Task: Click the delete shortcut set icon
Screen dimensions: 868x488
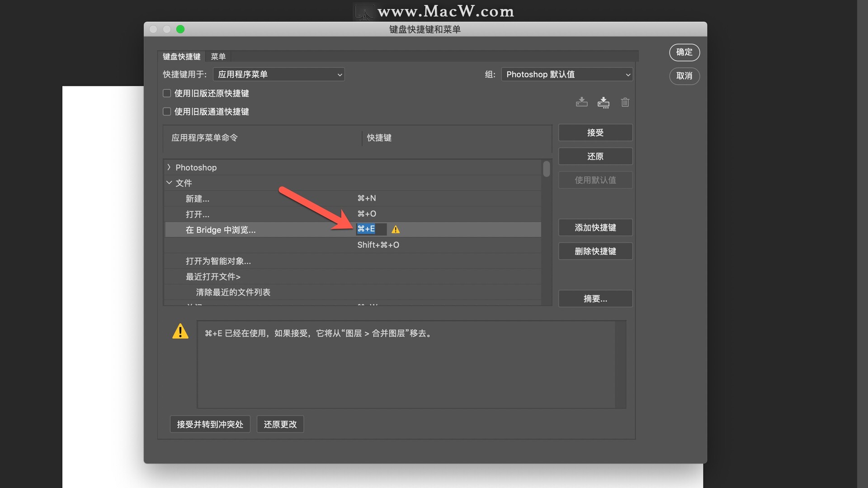Action: click(624, 102)
